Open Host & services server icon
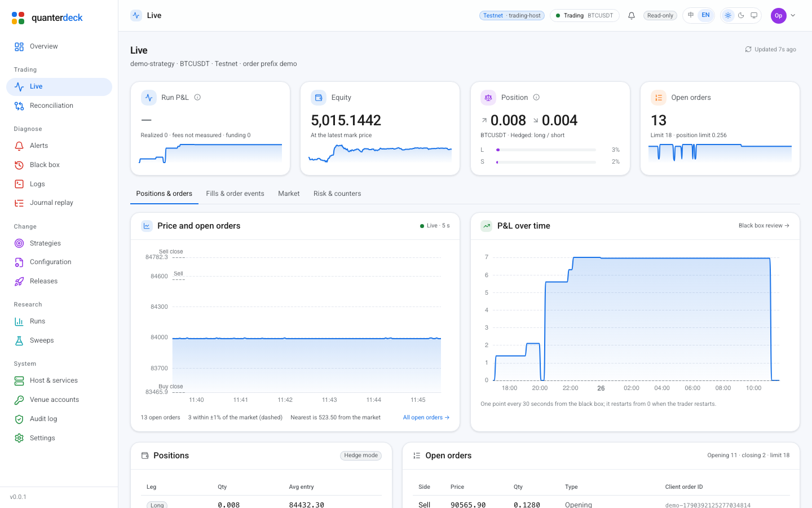The width and height of the screenshot is (812, 508). [x=19, y=380]
